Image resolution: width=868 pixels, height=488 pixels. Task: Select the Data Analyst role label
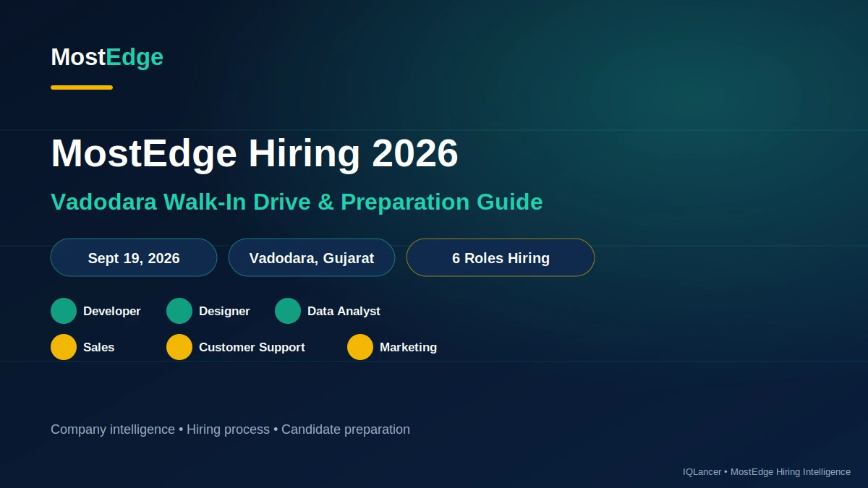click(344, 311)
